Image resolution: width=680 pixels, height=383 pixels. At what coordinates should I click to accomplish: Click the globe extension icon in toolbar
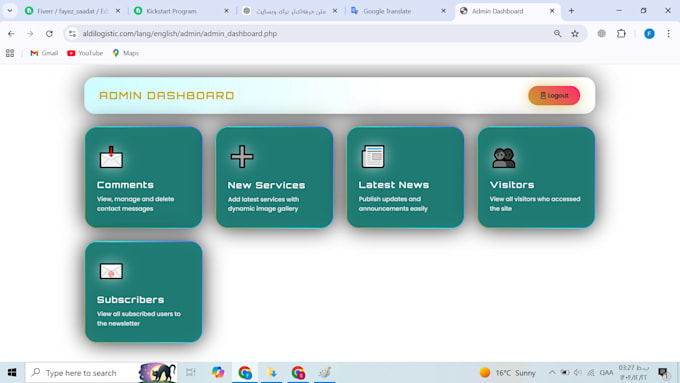point(601,33)
